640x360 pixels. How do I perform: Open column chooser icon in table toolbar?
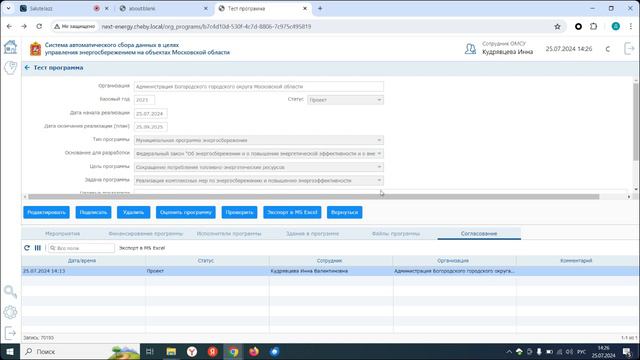click(x=38, y=248)
